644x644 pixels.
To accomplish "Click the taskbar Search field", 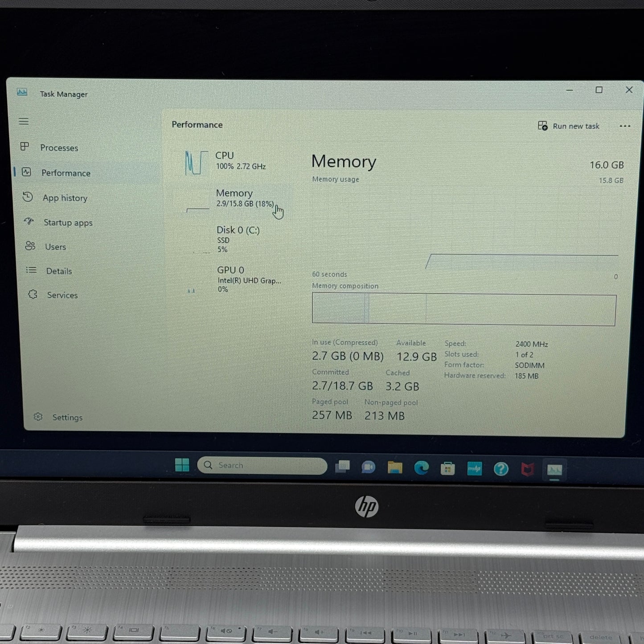I will [x=263, y=465].
